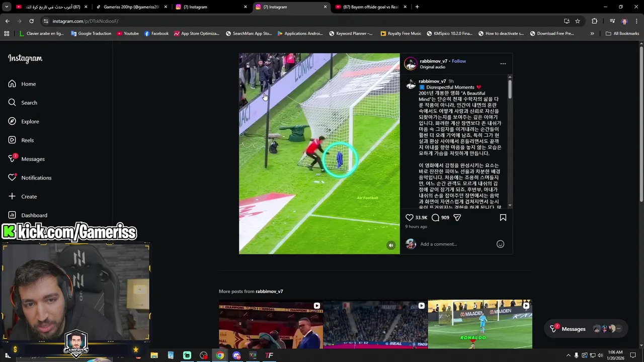Screen dimensions: 644x362
Task: Click rabbimov_v7 username in caption
Action: click(432, 81)
